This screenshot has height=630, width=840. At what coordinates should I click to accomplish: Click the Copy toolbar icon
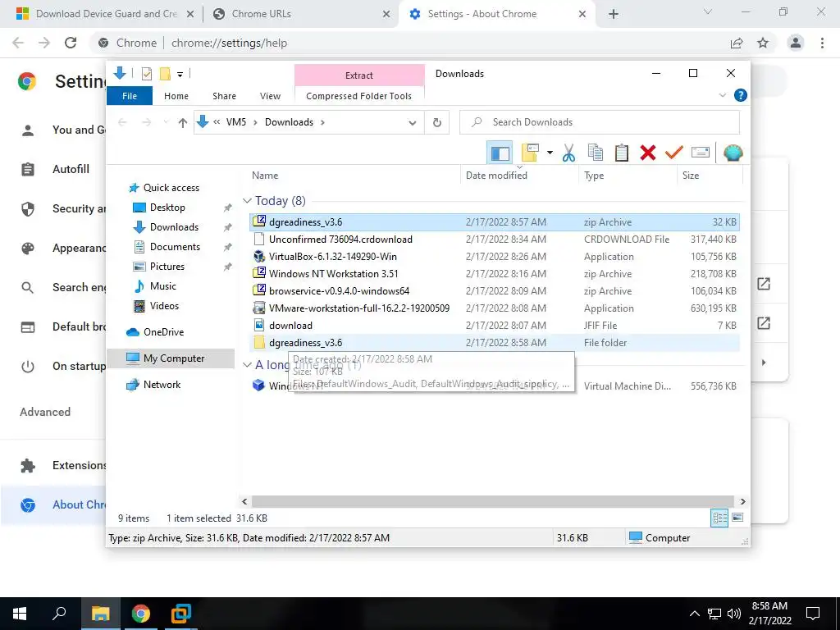(596, 153)
